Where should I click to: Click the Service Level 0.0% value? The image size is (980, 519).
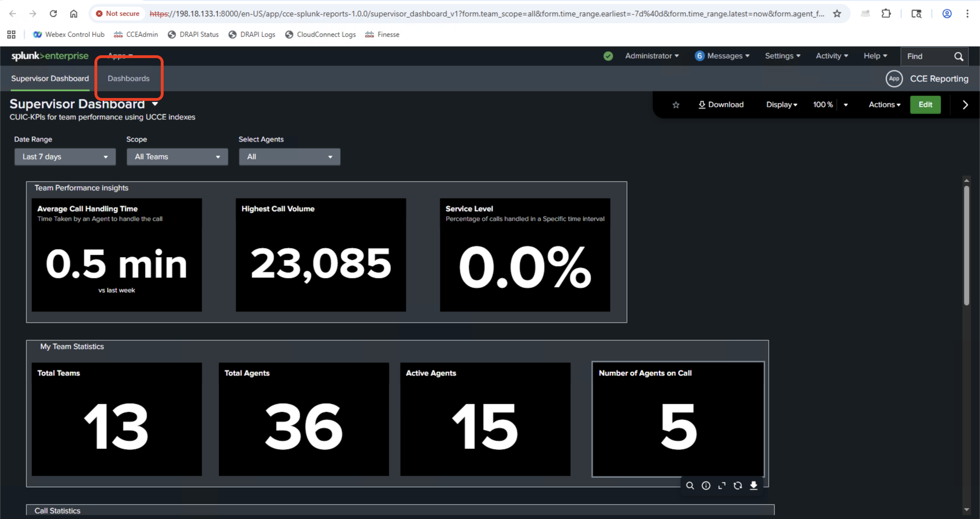[525, 267]
